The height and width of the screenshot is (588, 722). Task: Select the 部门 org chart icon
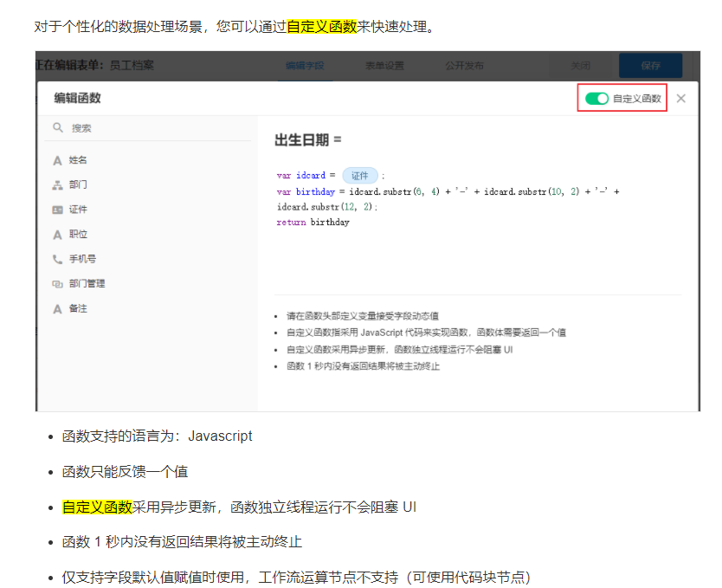click(57, 184)
